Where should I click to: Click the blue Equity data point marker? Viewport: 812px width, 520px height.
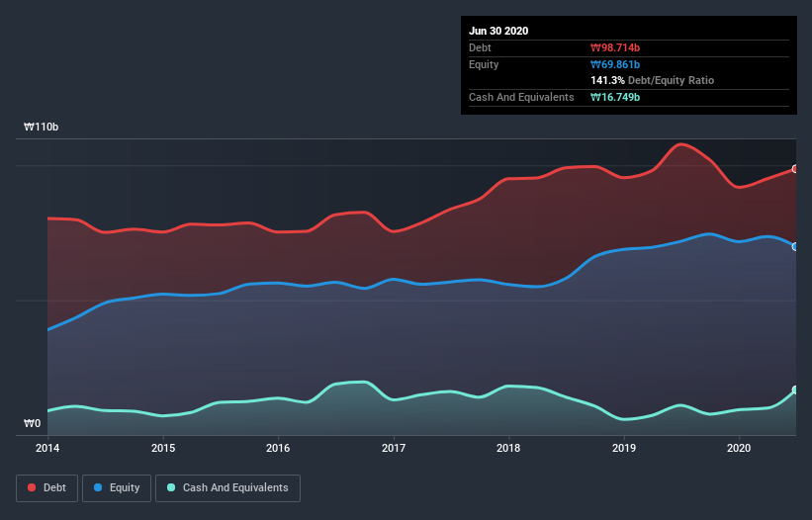795,247
